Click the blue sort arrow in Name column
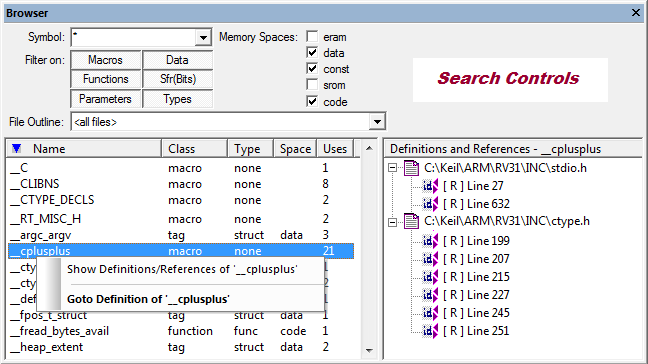Viewport: 648px width, 364px height. pyautogui.click(x=17, y=148)
